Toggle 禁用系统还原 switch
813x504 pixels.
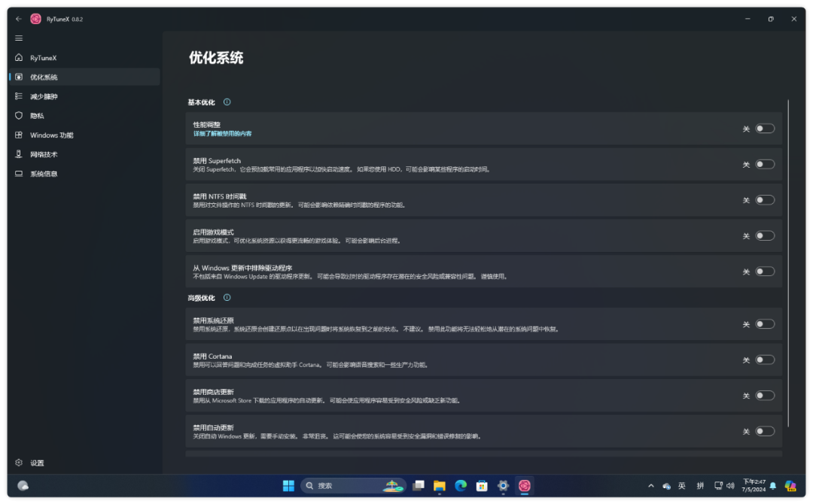coord(765,324)
